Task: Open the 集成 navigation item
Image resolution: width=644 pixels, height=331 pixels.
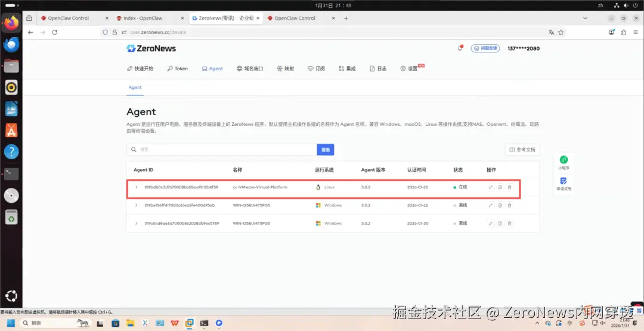Action: (x=347, y=69)
